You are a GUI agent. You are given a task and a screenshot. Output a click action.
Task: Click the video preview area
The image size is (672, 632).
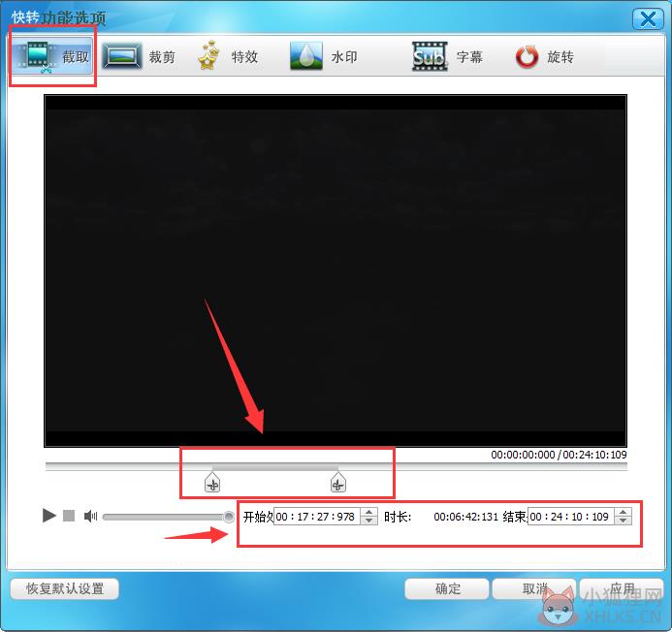point(336,270)
